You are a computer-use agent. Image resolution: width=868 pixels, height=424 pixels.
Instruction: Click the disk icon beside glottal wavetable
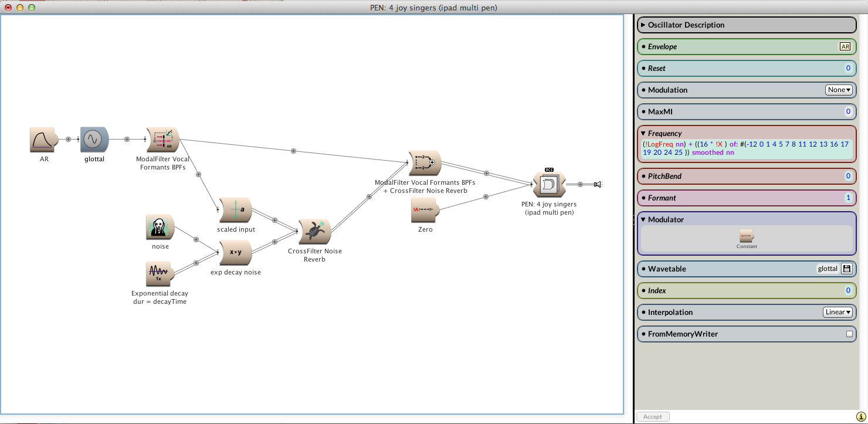[x=846, y=269]
